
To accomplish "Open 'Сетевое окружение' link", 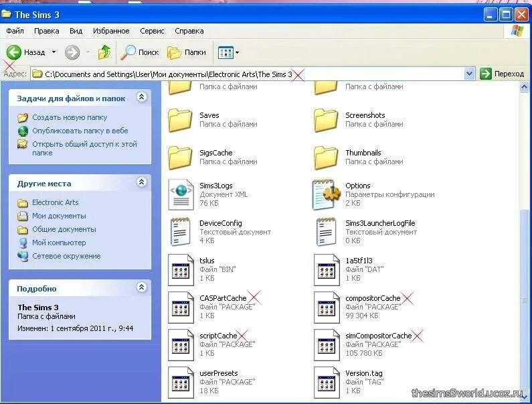I will tap(66, 256).
